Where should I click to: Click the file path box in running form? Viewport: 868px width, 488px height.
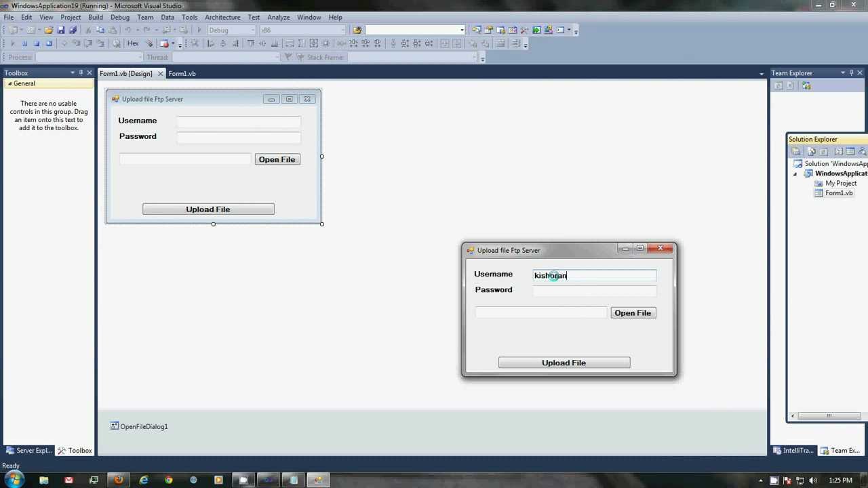click(541, 312)
